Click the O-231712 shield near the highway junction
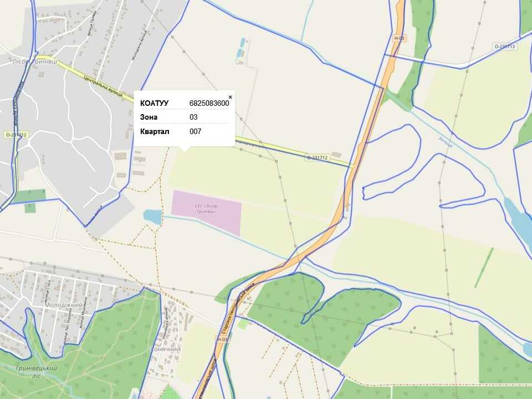The height and width of the screenshot is (399, 532). click(318, 158)
